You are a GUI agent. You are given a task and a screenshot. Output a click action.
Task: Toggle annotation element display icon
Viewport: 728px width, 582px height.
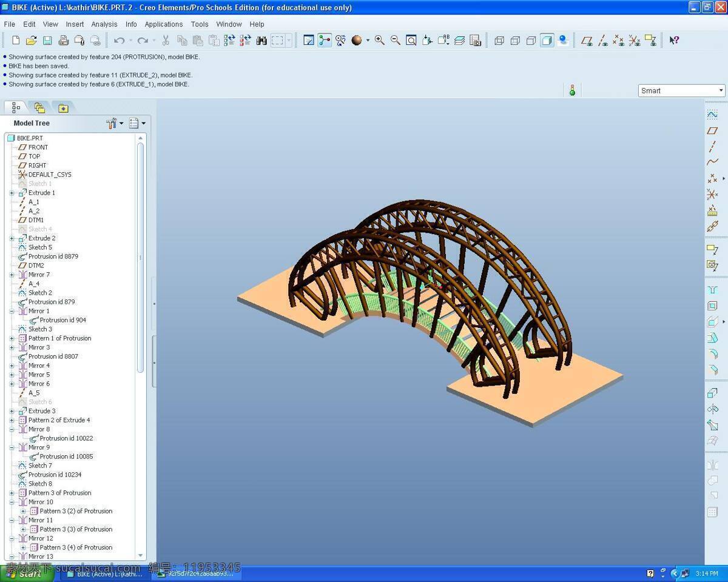click(650, 41)
